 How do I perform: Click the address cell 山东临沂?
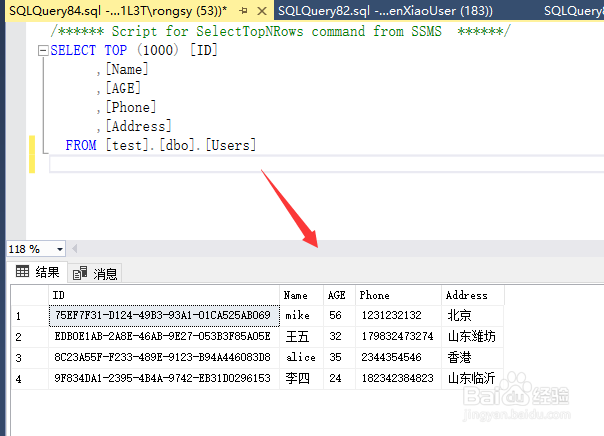tap(473, 379)
